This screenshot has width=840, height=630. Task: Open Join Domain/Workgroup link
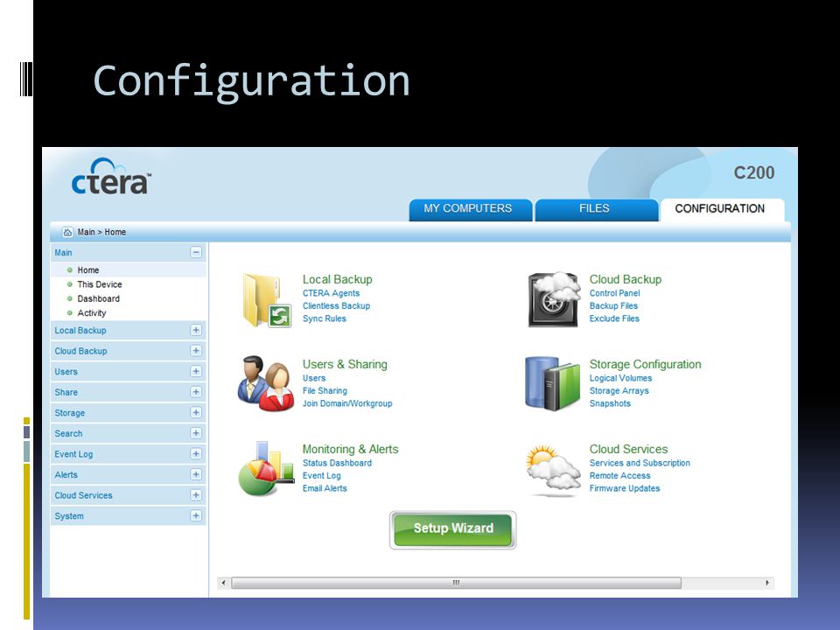tap(347, 403)
